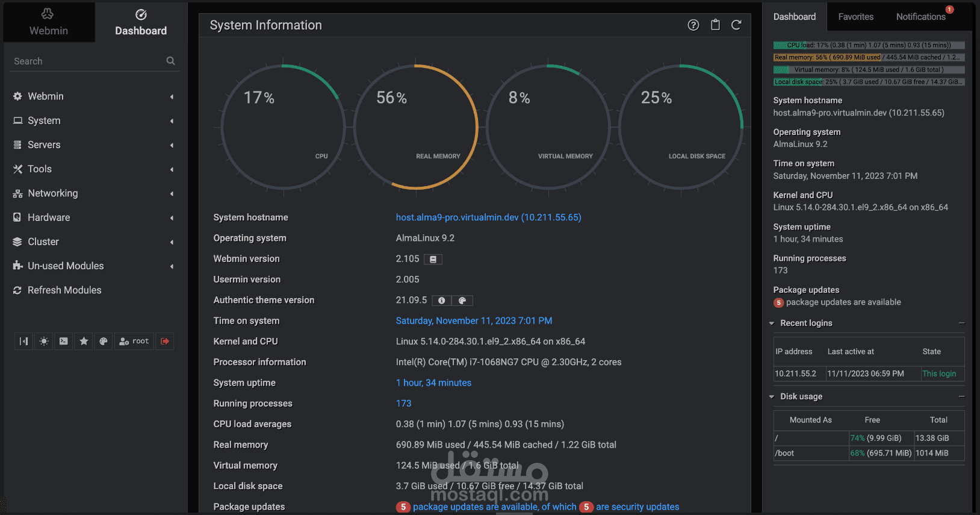Click the 1 hour, 34 minutes uptime link
The image size is (980, 515).
(x=433, y=383)
